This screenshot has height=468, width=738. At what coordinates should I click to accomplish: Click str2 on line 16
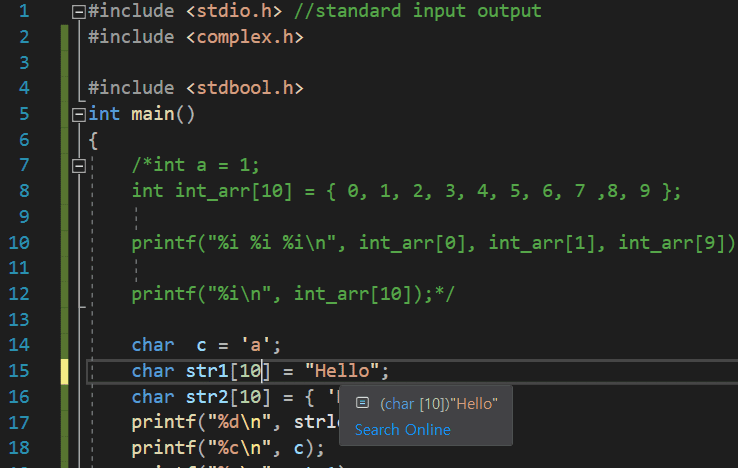pyautogui.click(x=207, y=397)
